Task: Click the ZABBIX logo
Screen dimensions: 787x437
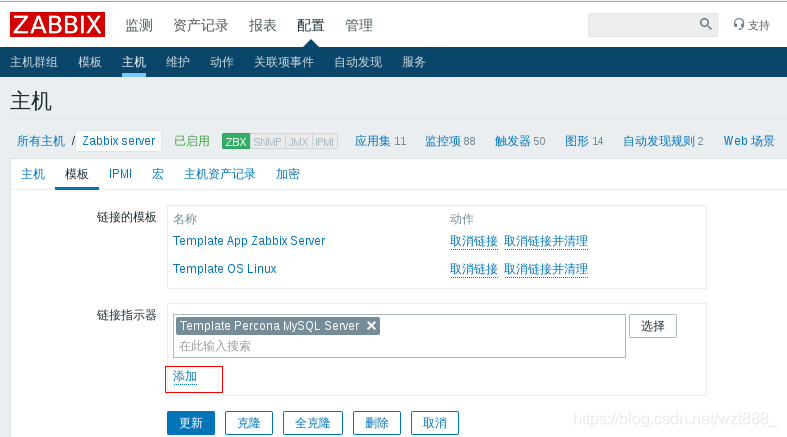Action: (57, 25)
